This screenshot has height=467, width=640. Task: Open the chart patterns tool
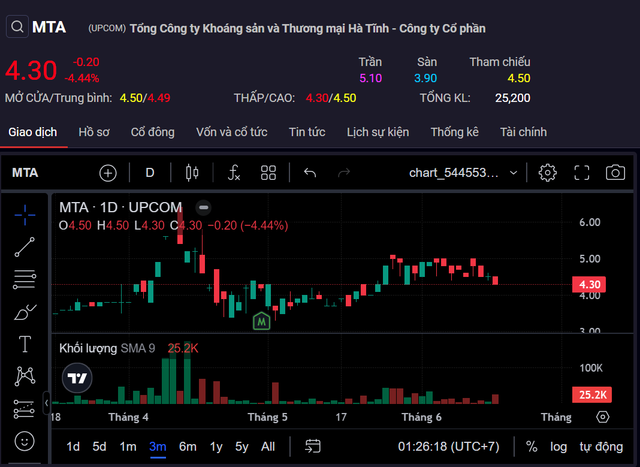pos(25,376)
